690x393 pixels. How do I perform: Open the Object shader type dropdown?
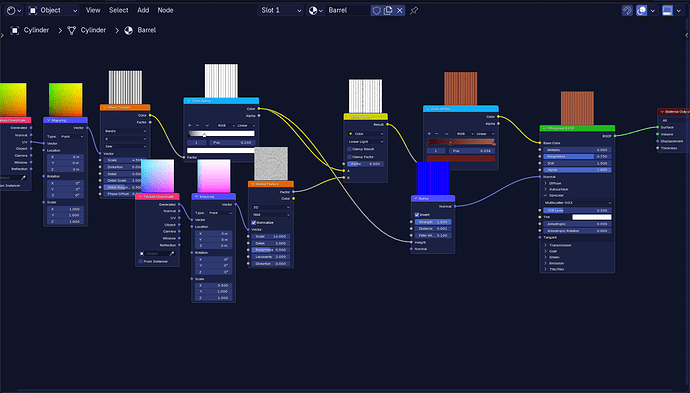coord(53,10)
